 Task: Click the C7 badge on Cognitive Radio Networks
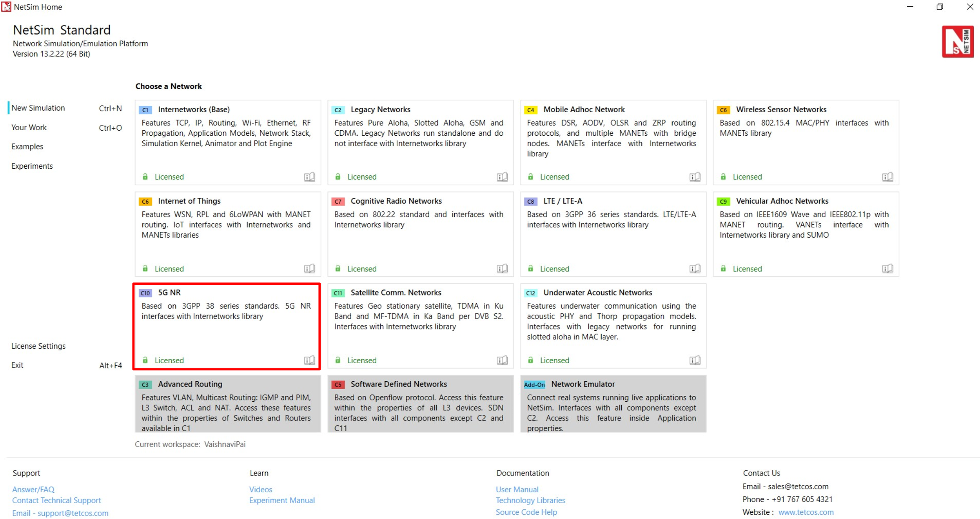(x=338, y=202)
